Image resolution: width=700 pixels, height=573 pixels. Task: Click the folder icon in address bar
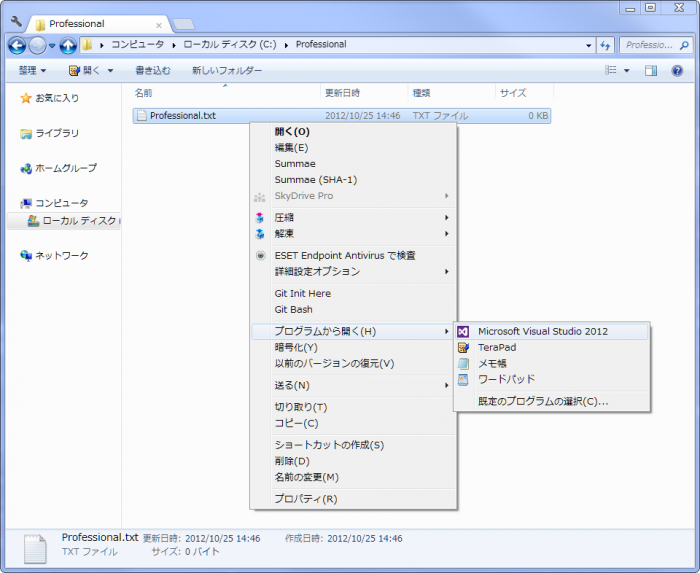pyautogui.click(x=87, y=45)
